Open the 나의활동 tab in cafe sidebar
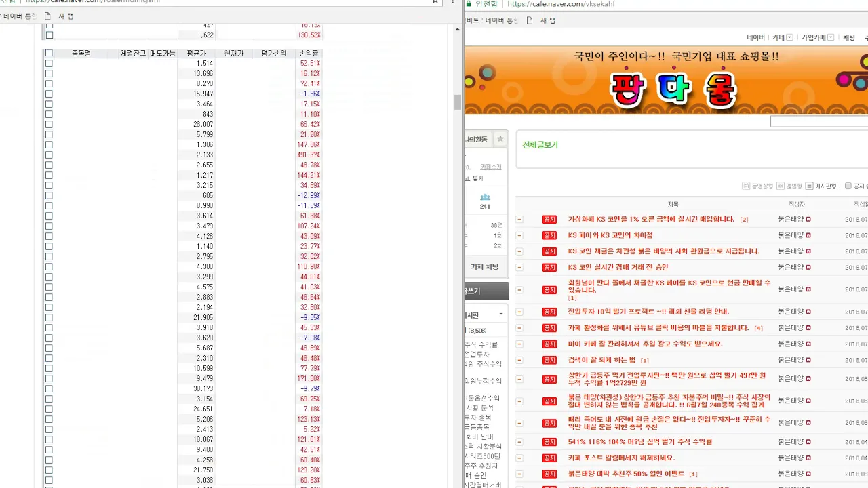 [x=477, y=139]
